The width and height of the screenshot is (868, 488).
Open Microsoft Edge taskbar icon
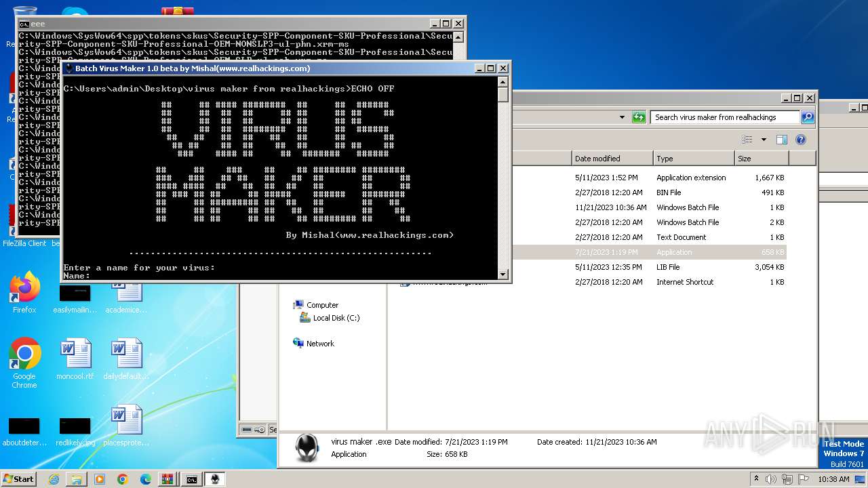pyautogui.click(x=146, y=479)
